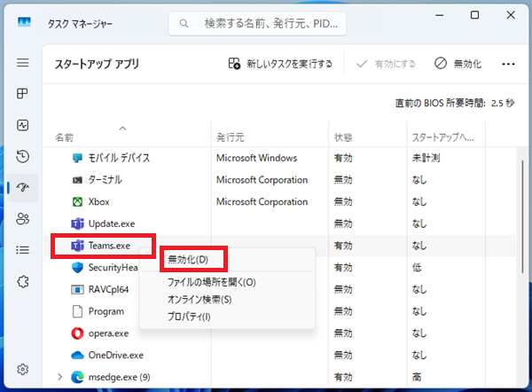Choose 無効化(D) in the context menu

(x=188, y=260)
